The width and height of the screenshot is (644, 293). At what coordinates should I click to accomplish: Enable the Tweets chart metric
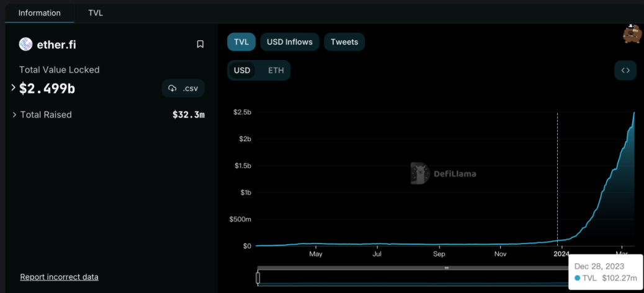[344, 42]
